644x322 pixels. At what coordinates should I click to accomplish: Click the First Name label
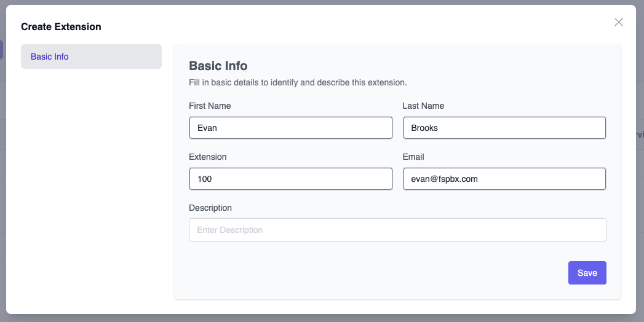click(x=210, y=106)
